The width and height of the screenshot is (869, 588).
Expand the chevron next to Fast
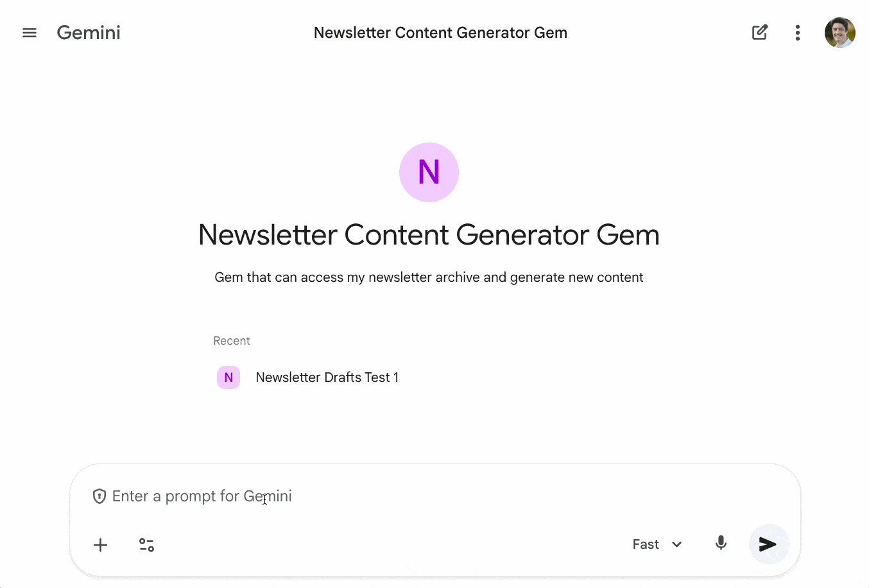676,544
